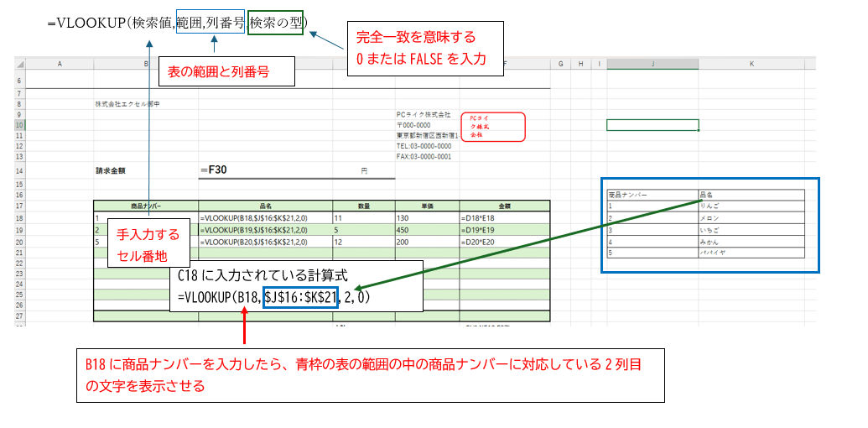Select row 6 header

20,79
